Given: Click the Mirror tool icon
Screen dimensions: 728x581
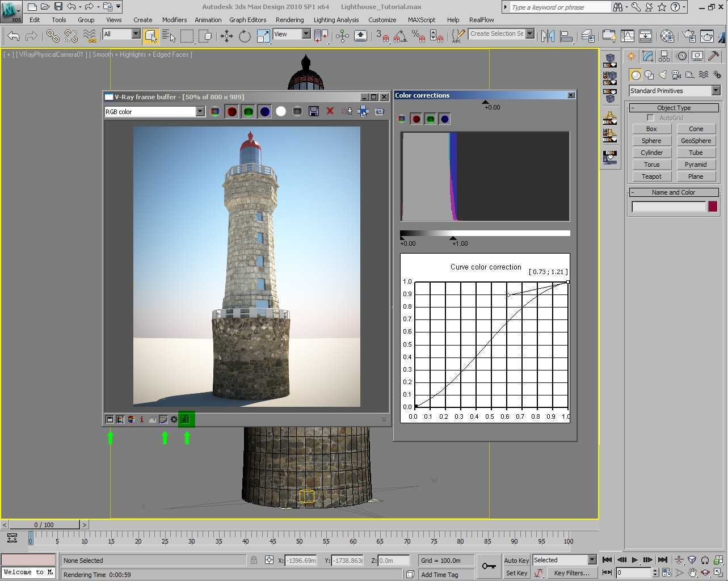Looking at the screenshot, I should tap(548, 36).
